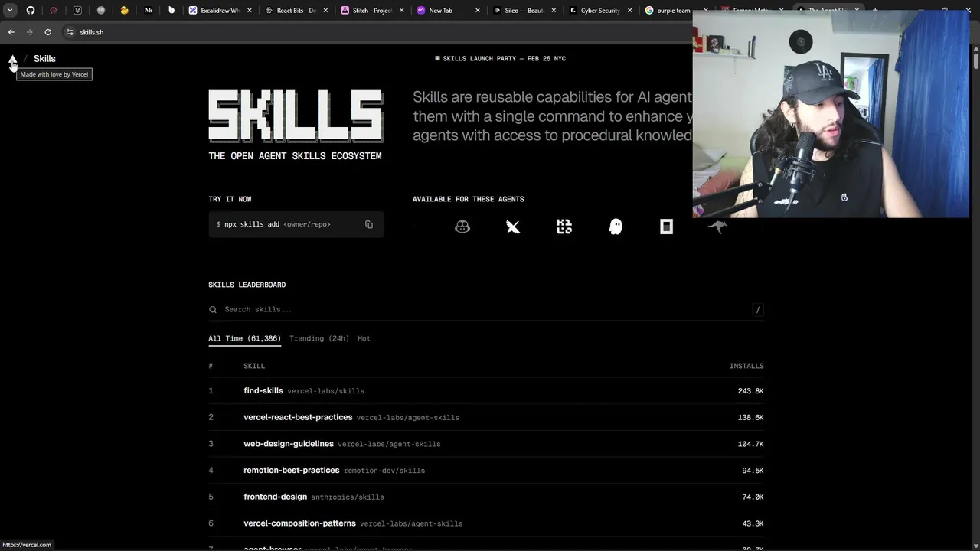
Task: Click the Skills breadcrumb link
Action: click(44, 58)
